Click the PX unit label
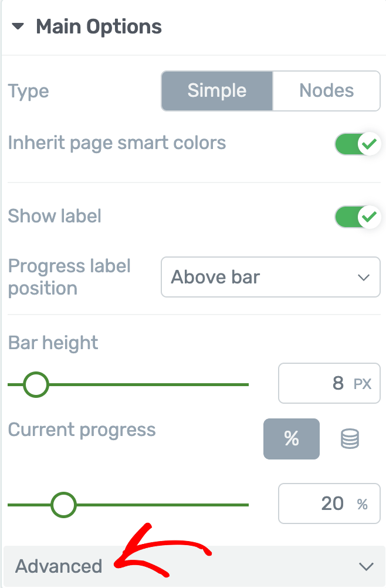The image size is (386, 588). 363,384
